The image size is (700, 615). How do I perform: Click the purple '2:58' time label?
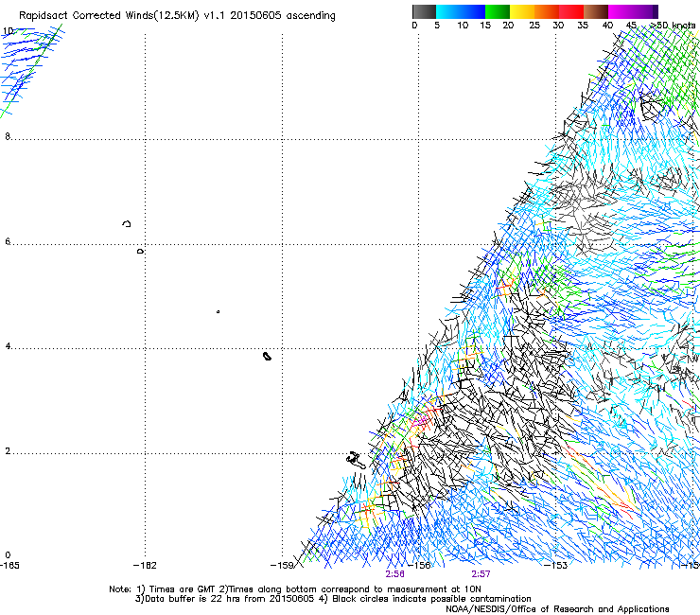click(x=395, y=574)
